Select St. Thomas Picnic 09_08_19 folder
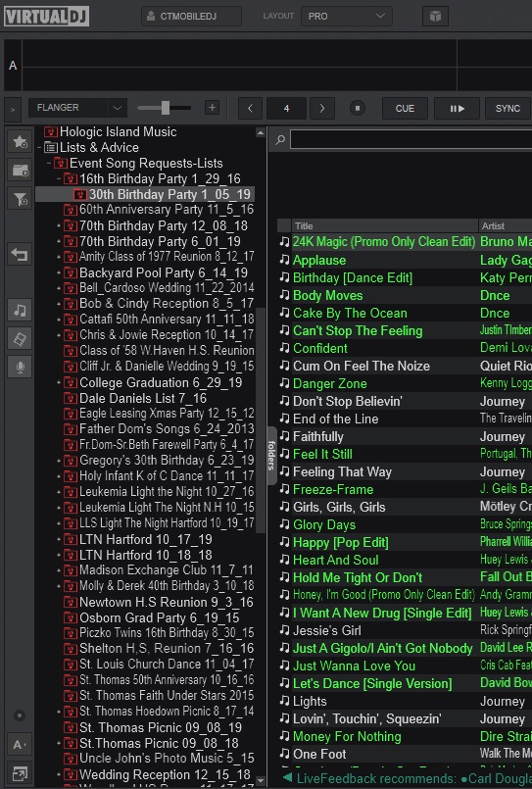The width and height of the screenshot is (532, 789). point(153,727)
